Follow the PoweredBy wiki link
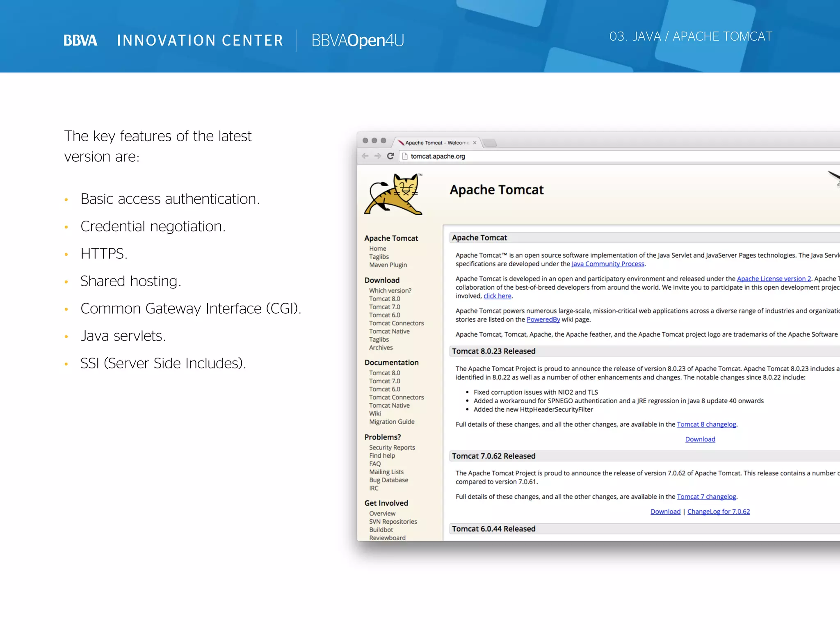 coord(543,320)
